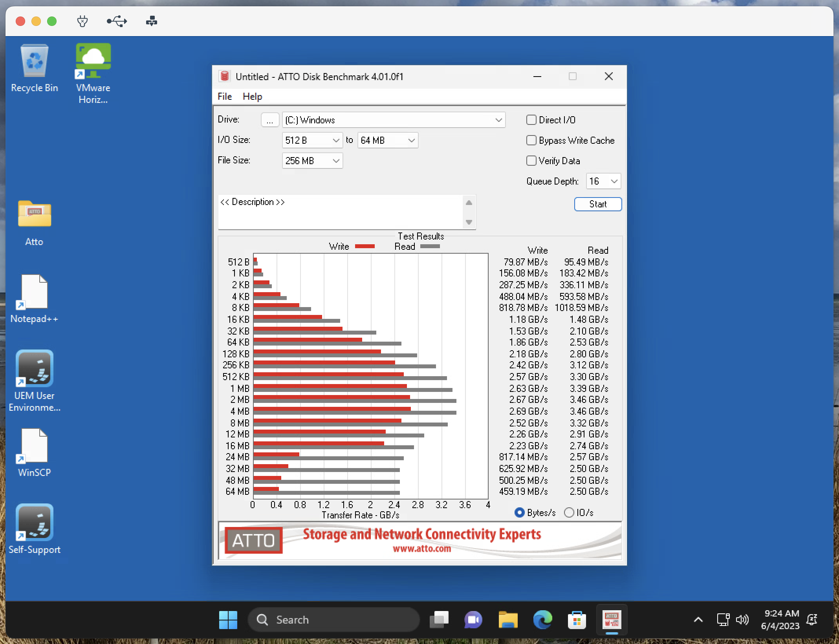The image size is (839, 644).
Task: Enable the Direct I/O checkbox
Action: coord(531,120)
